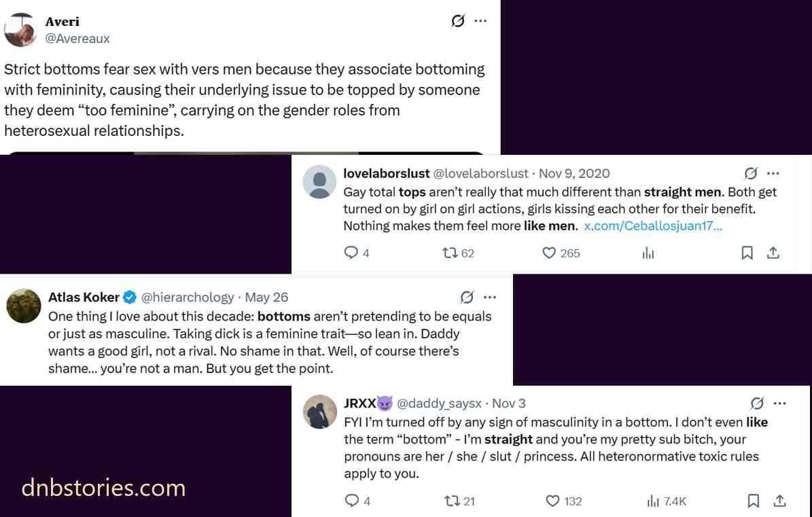Open the reply icon on lovelaborslust's tweet
The image size is (812, 517).
pyautogui.click(x=353, y=253)
